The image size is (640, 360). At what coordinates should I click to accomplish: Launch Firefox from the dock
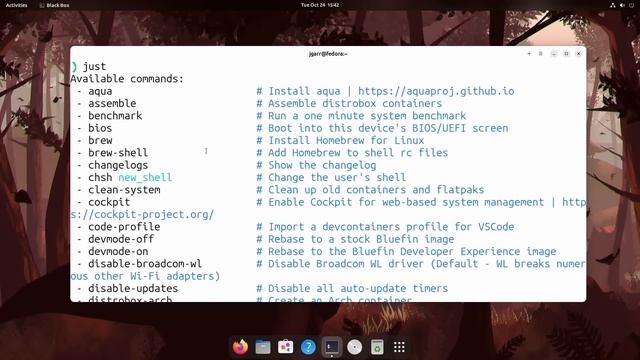(x=240, y=347)
